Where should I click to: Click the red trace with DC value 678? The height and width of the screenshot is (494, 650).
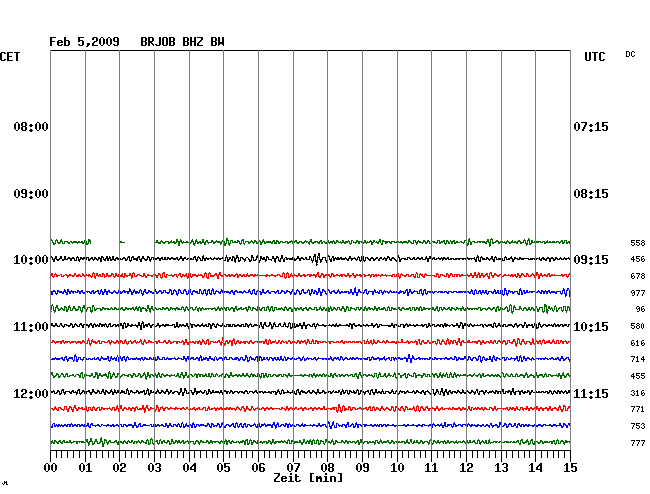(x=310, y=275)
